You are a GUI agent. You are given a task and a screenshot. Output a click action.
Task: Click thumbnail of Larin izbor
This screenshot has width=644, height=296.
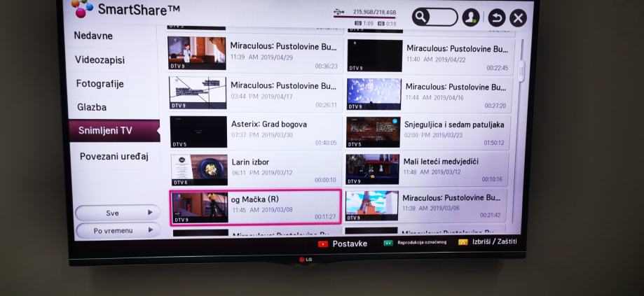[x=200, y=170]
